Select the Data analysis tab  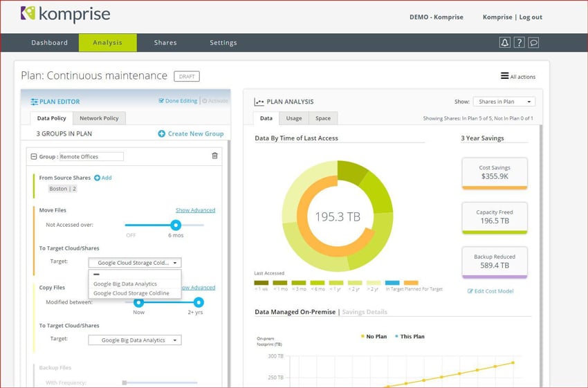pos(266,118)
